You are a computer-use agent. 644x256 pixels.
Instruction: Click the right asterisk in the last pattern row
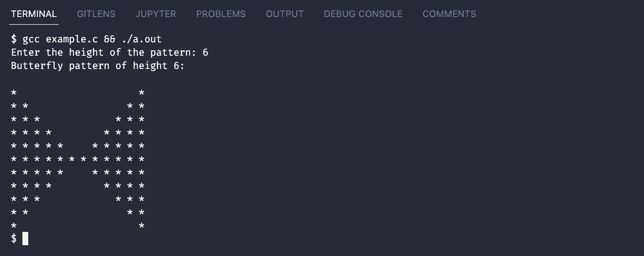[x=141, y=225]
